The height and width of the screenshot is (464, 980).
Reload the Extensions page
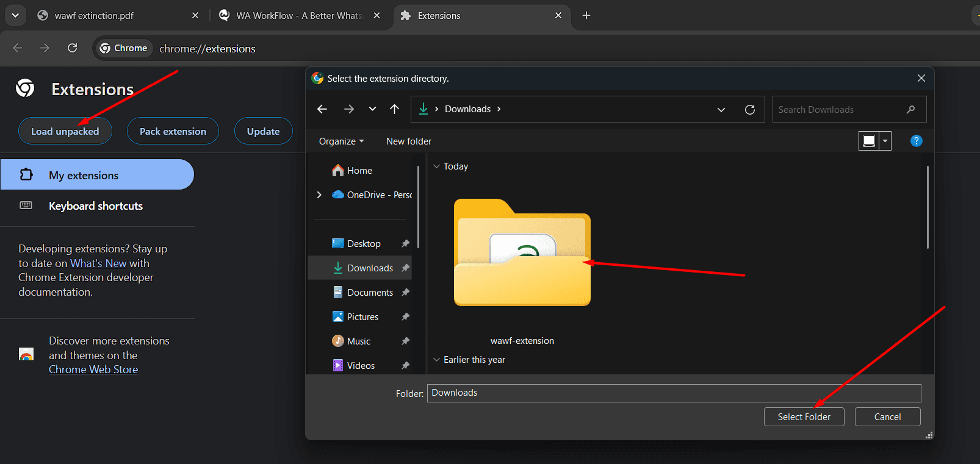click(72, 48)
